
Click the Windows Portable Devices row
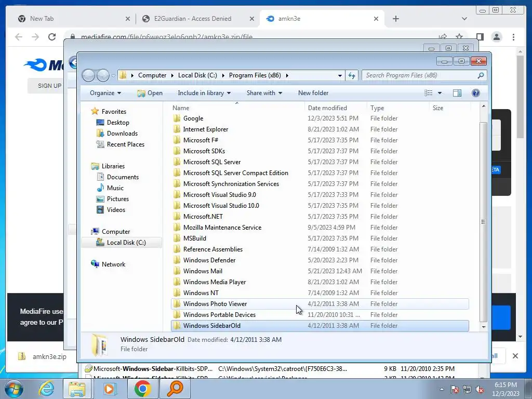(320, 314)
